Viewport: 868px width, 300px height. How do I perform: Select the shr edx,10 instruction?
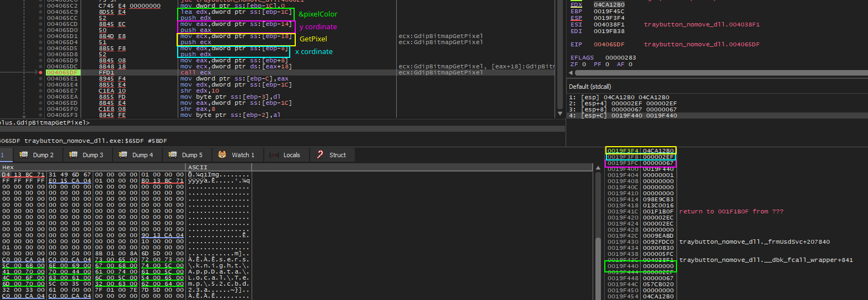pos(199,90)
